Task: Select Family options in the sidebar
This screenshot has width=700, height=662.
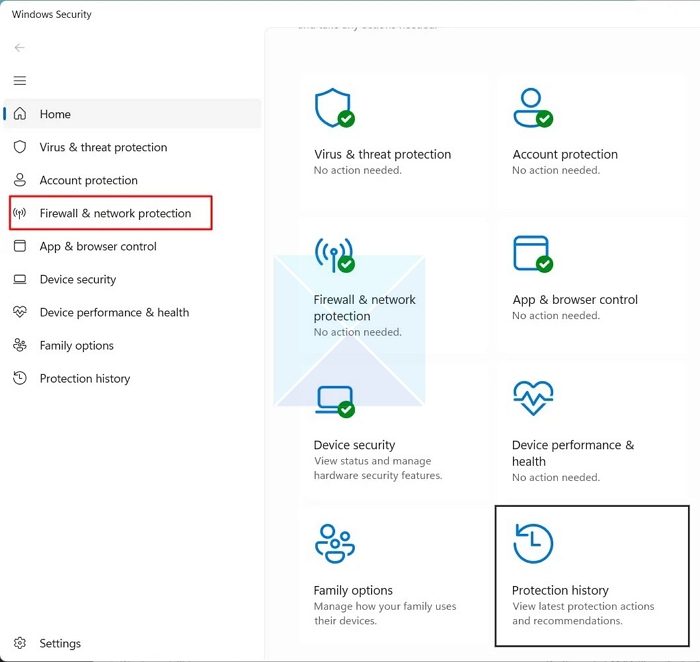Action: [76, 345]
